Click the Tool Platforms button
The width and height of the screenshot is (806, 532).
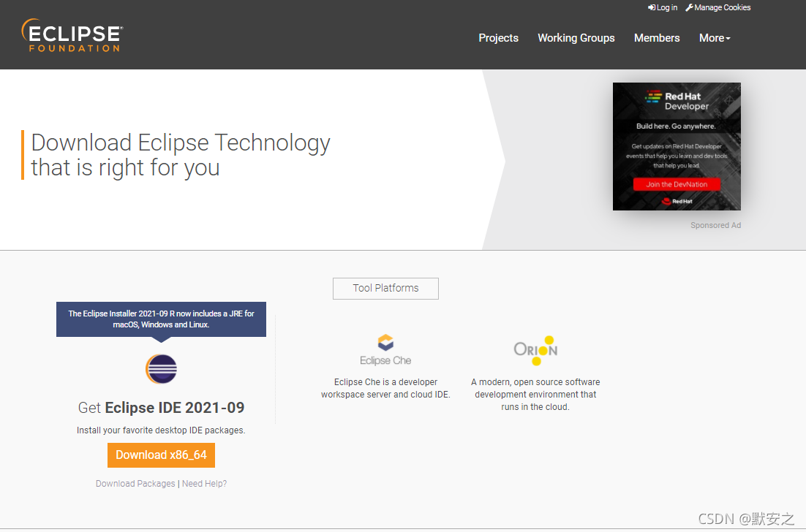click(x=385, y=289)
